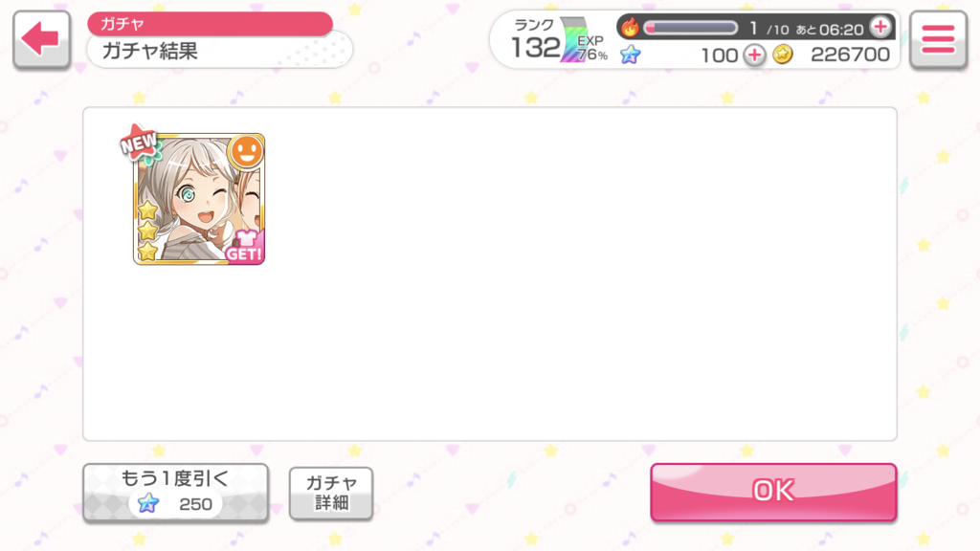Confirm with the OK button

pos(773,492)
